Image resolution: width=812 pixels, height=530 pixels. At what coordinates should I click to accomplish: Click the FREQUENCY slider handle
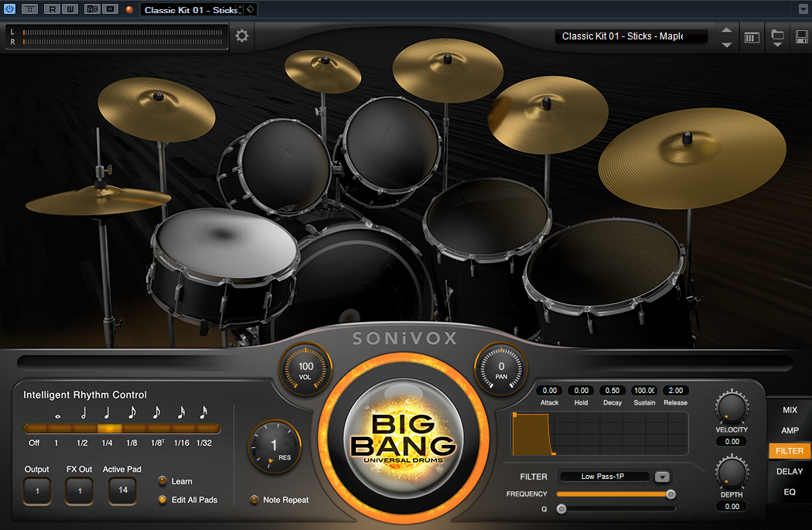670,494
